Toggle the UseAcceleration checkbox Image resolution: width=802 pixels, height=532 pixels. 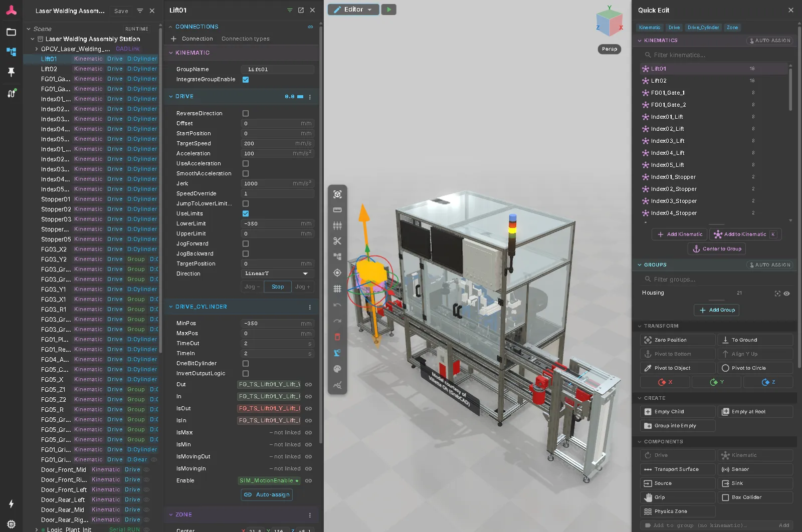[246, 164]
